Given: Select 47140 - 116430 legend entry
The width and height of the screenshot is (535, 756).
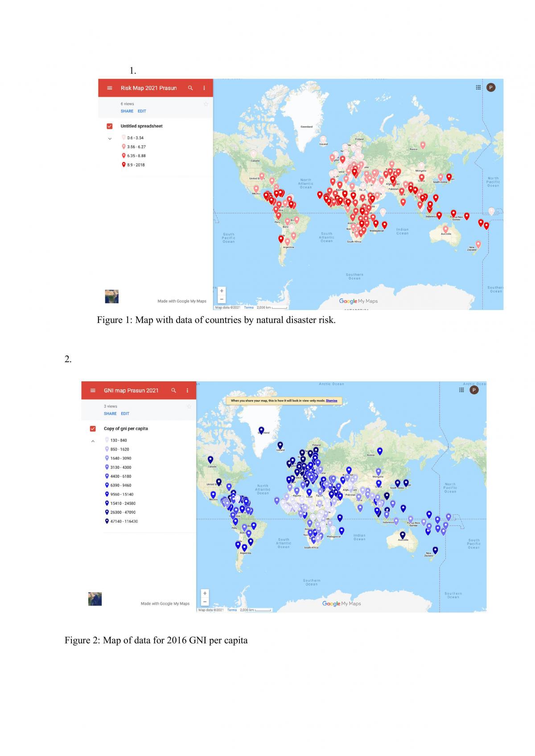Looking at the screenshot, I should click(x=121, y=521).
